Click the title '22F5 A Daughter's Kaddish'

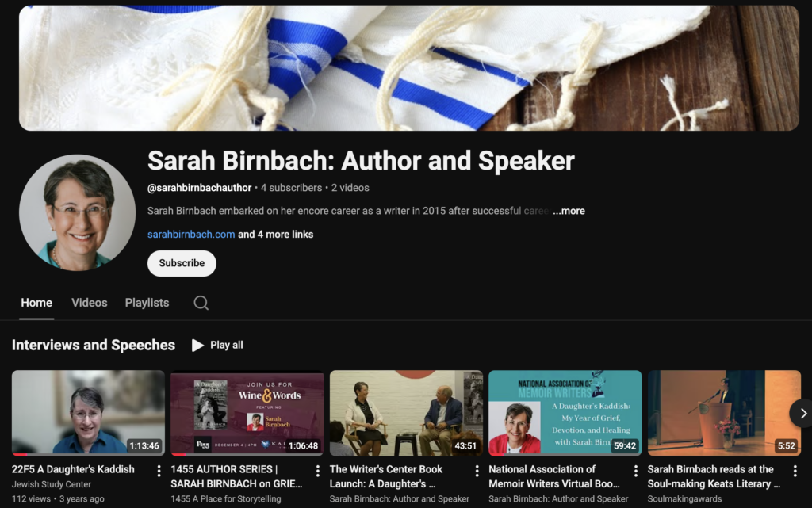coord(73,469)
